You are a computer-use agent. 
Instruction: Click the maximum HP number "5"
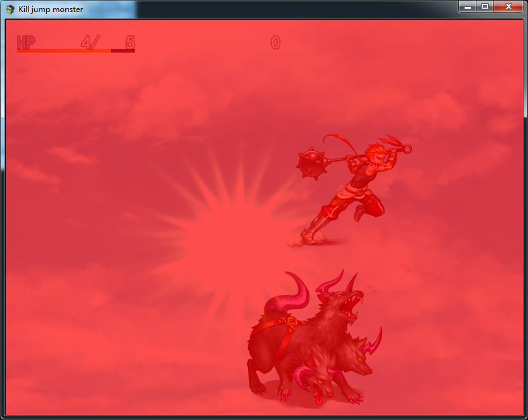(x=130, y=42)
